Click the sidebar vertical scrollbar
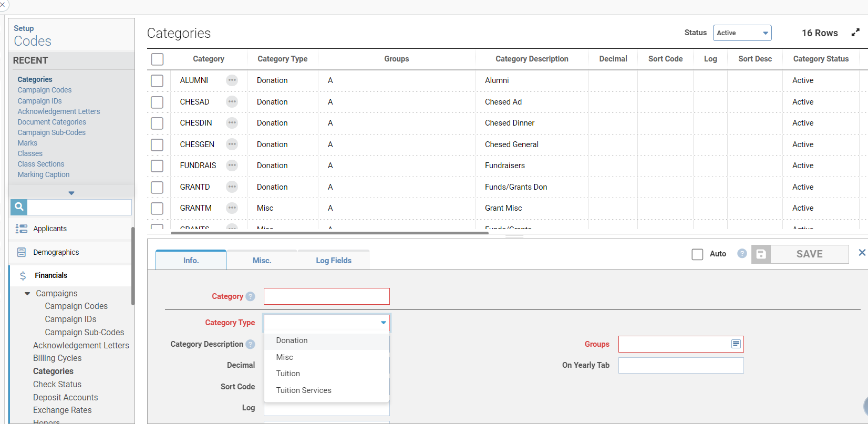Viewport: 868px width, 424px height. pyautogui.click(x=133, y=266)
